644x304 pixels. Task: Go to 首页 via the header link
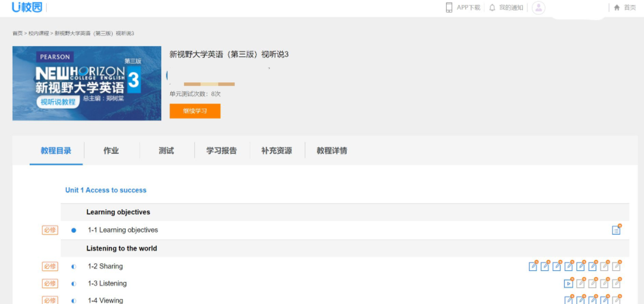coord(630,7)
